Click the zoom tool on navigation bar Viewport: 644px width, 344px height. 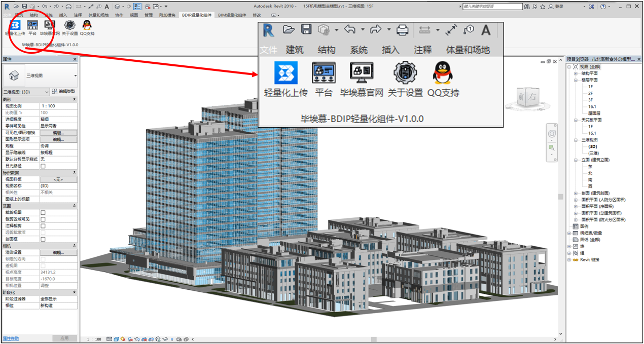tap(552, 148)
